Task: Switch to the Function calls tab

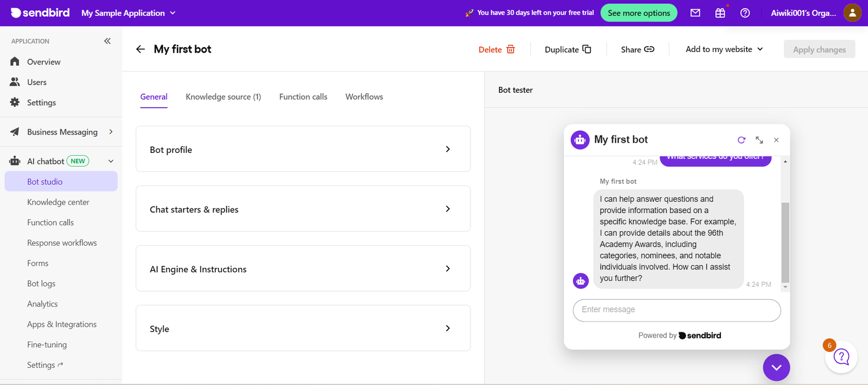Action: 303,97
